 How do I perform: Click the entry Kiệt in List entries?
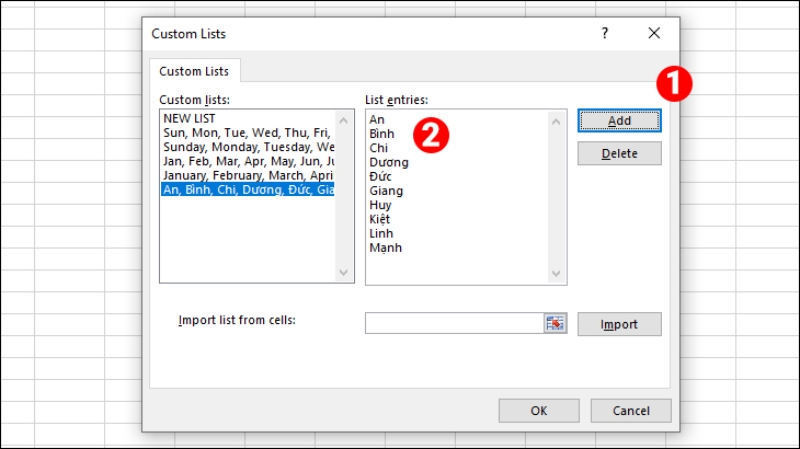tap(380, 219)
